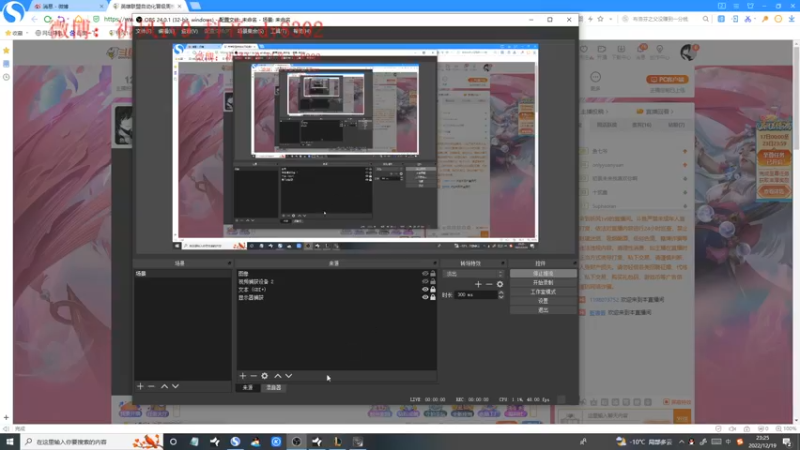Viewport: 800px width, 450px height.
Task: Show 视频捕获设备 2 source via eye icon
Action: [425, 281]
